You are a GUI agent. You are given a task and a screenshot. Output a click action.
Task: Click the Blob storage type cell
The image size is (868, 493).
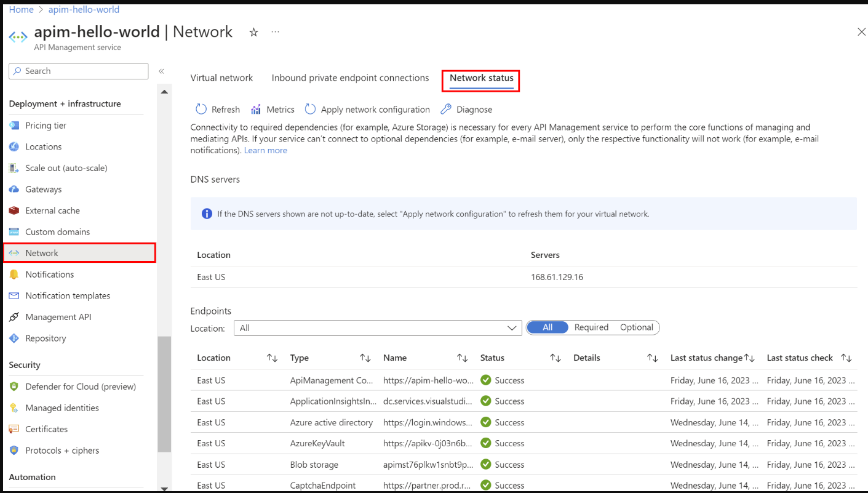pyautogui.click(x=314, y=465)
